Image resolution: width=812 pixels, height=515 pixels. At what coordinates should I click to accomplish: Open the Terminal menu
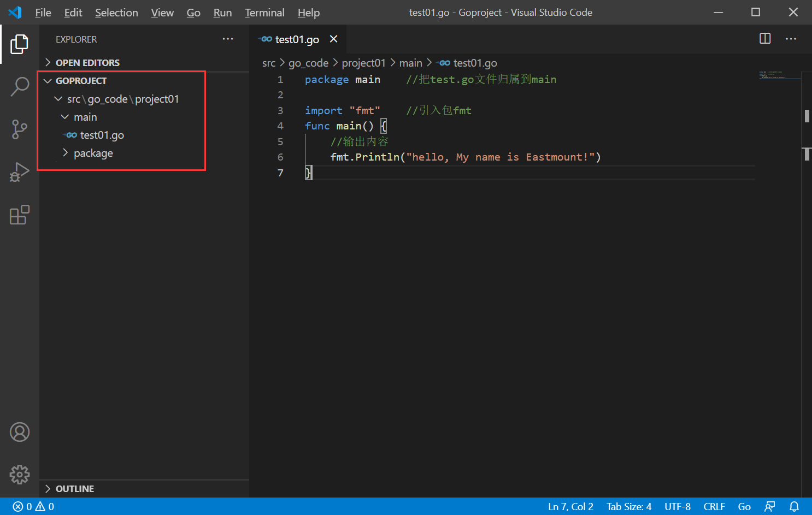(264, 13)
